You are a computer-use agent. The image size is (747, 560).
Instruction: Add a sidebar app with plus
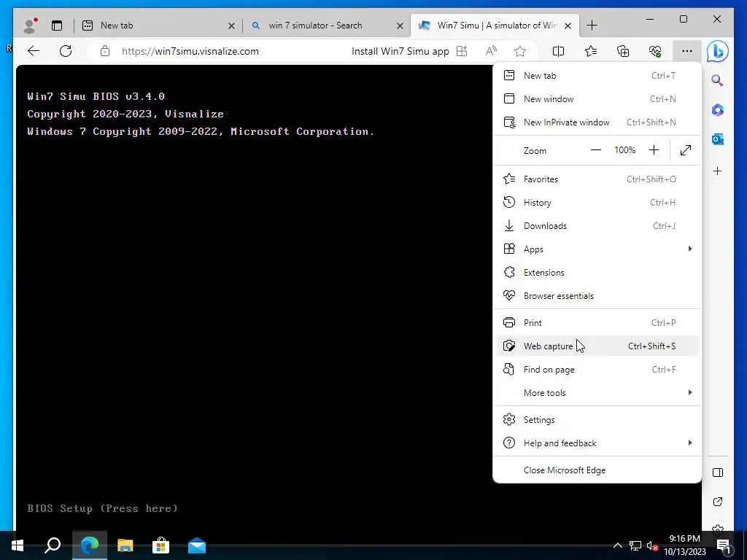coord(718,171)
